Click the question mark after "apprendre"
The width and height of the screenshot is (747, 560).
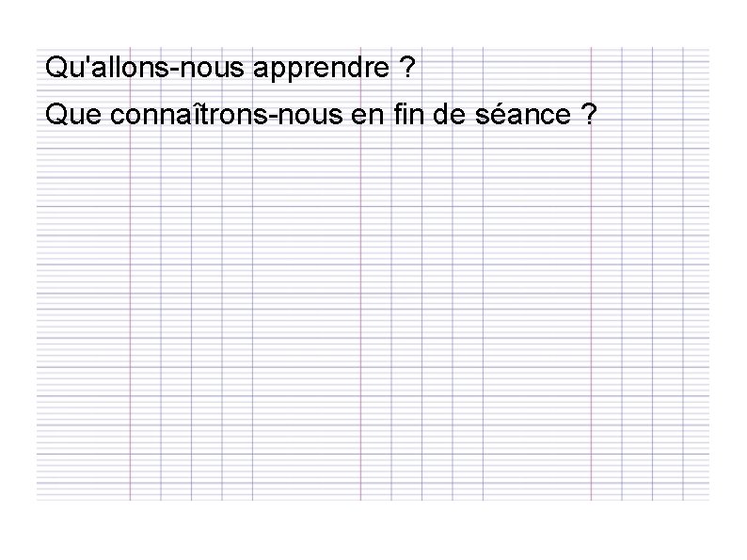click(x=408, y=67)
